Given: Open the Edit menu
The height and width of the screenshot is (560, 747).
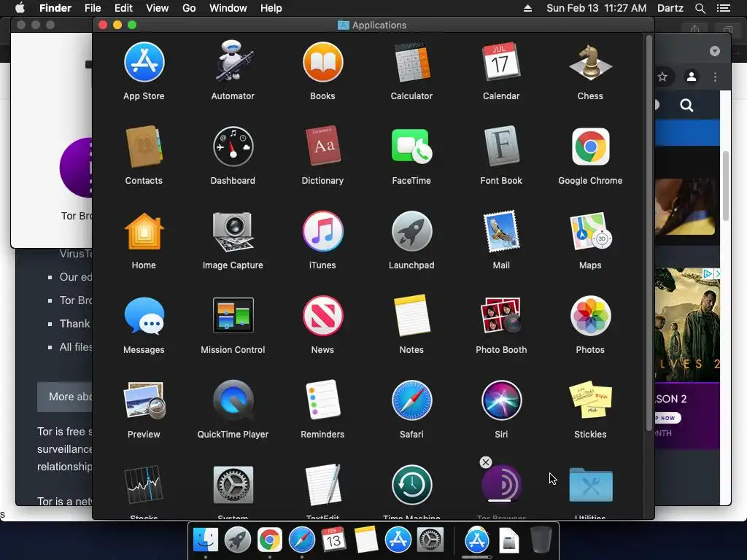Looking at the screenshot, I should [x=123, y=8].
